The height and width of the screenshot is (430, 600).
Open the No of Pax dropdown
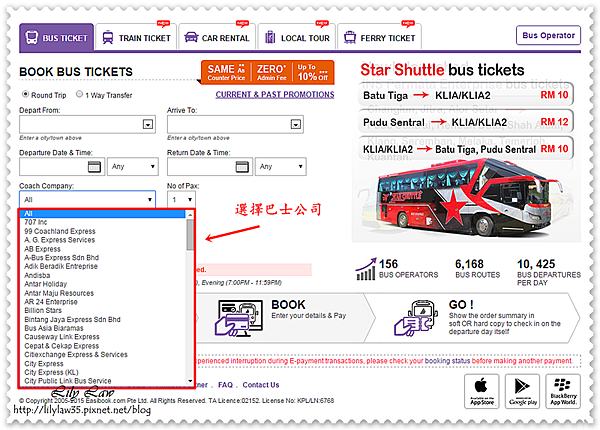tap(181, 199)
